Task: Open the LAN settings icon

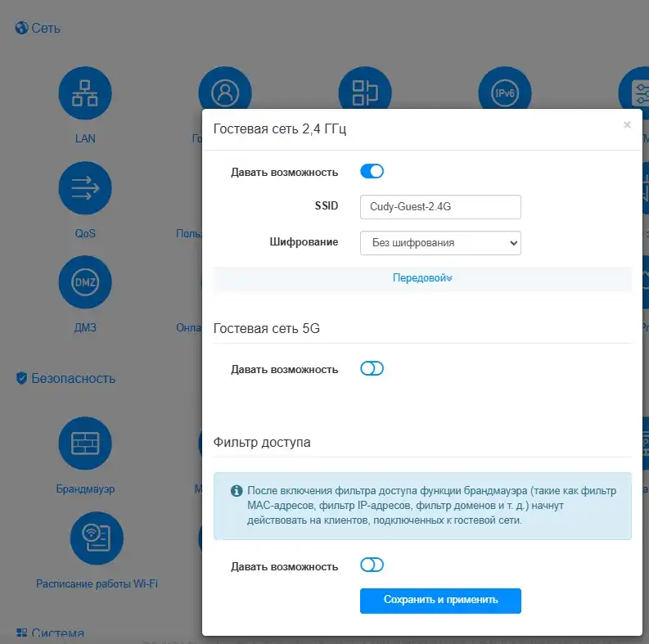Action: pyautogui.click(x=85, y=93)
